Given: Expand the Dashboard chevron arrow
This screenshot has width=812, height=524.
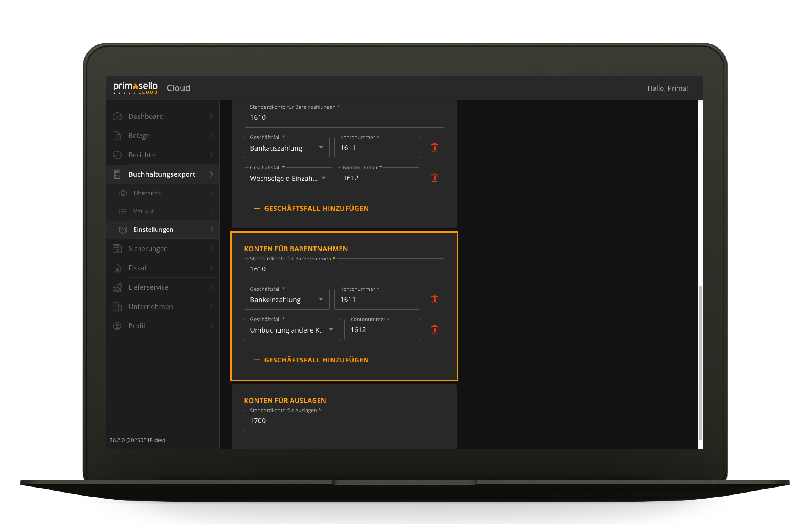Looking at the screenshot, I should pos(211,116).
